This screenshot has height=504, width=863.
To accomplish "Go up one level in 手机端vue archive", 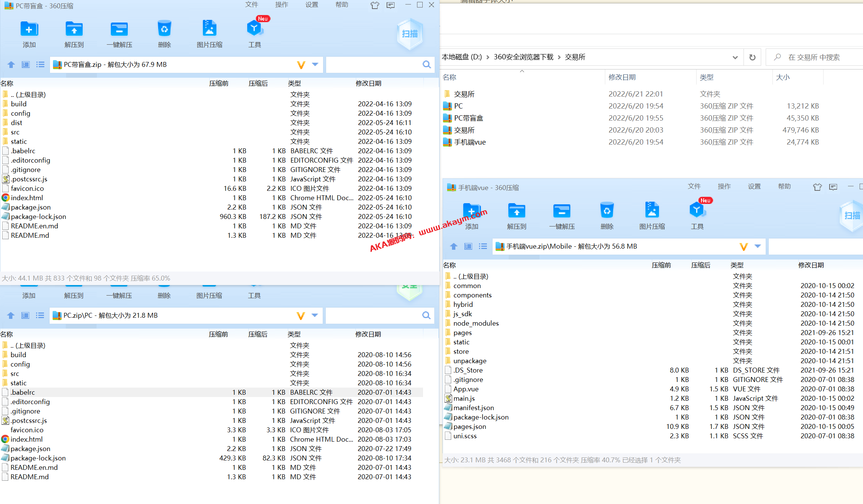I will point(453,246).
